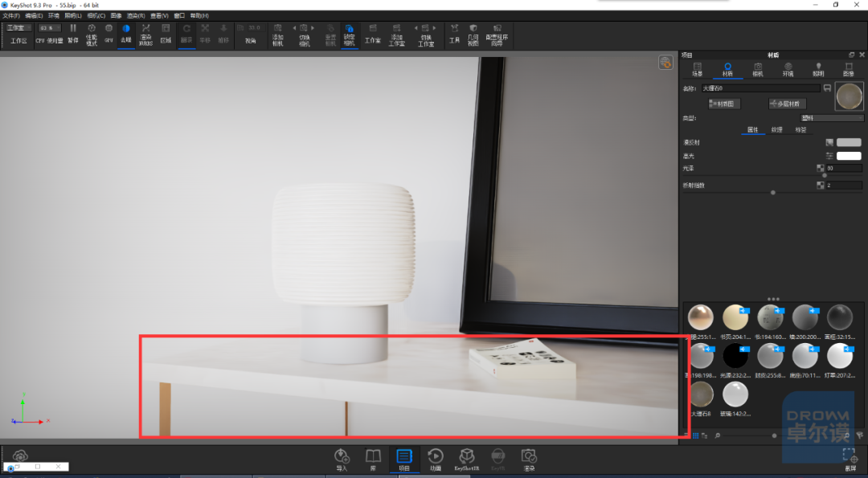Switch to the Scene (场景) tab
Image resolution: width=868 pixels, height=478 pixels.
click(x=698, y=70)
